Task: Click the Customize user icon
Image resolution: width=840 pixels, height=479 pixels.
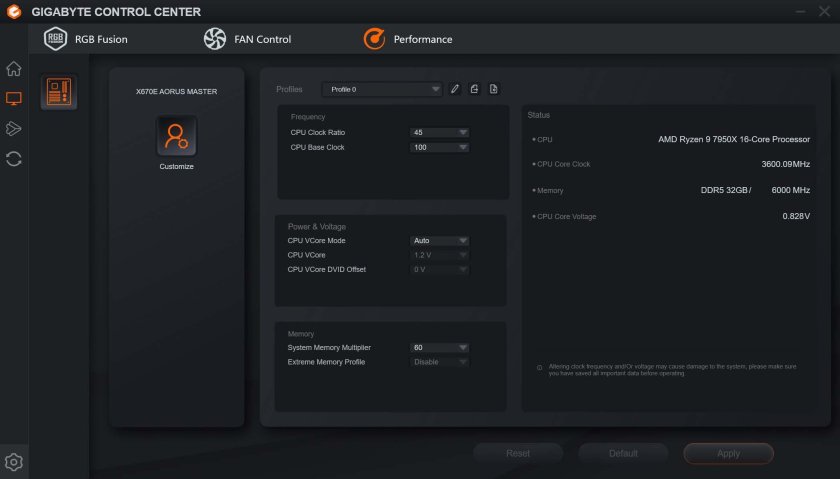Action: [176, 136]
